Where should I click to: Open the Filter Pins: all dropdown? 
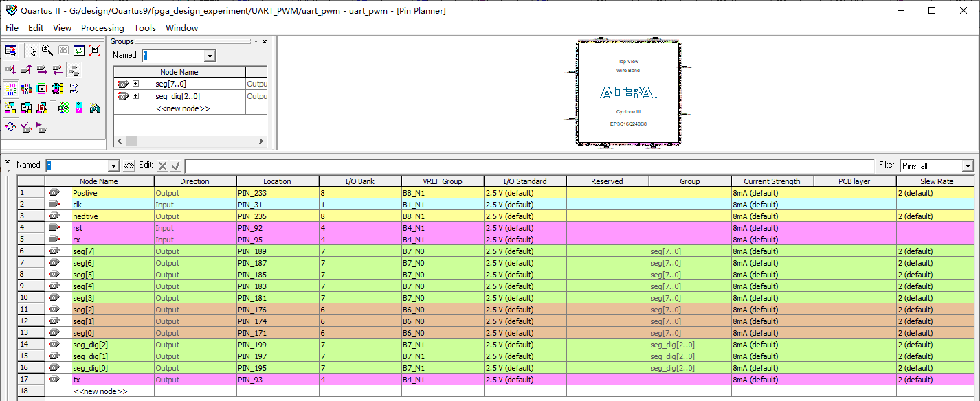tap(968, 165)
